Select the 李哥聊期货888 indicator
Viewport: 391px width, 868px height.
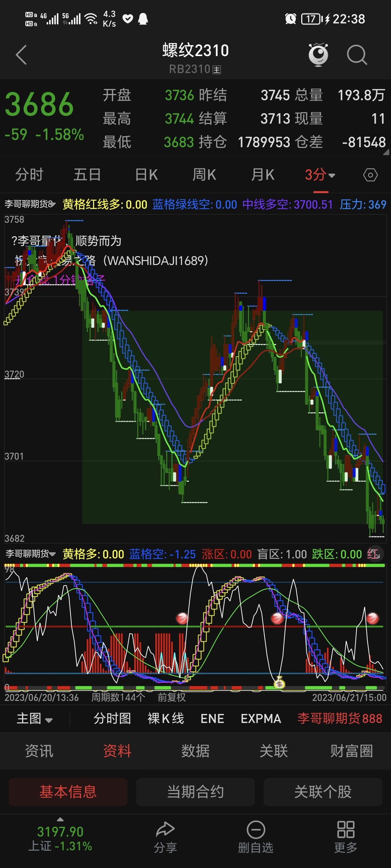click(340, 718)
